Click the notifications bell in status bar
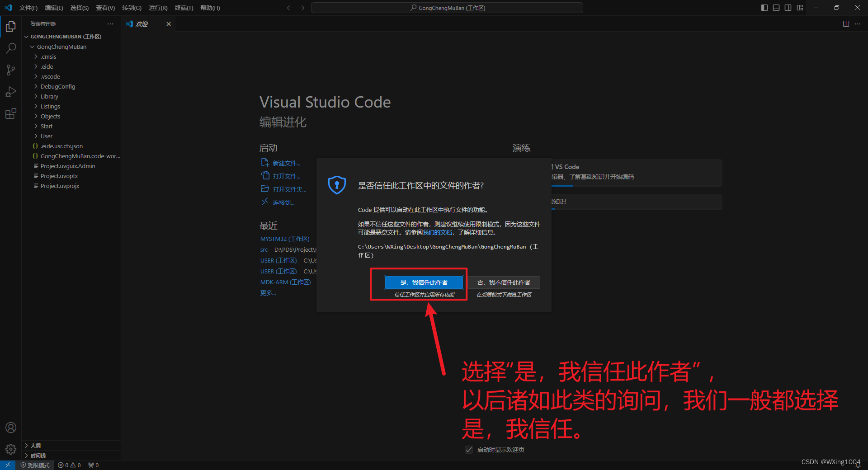868x470 pixels. point(858,465)
